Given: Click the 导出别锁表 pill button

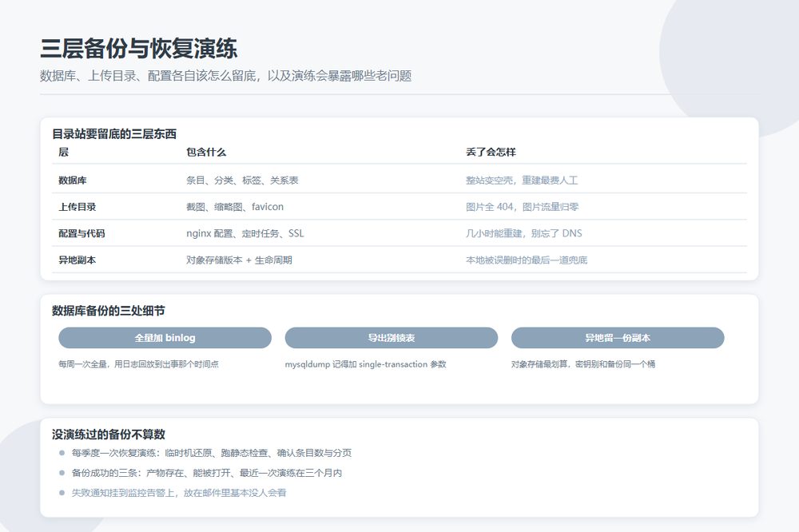Looking at the screenshot, I should (x=392, y=338).
